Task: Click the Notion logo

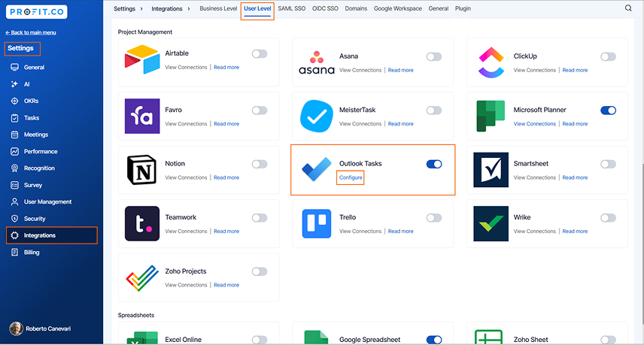Action: pyautogui.click(x=142, y=170)
